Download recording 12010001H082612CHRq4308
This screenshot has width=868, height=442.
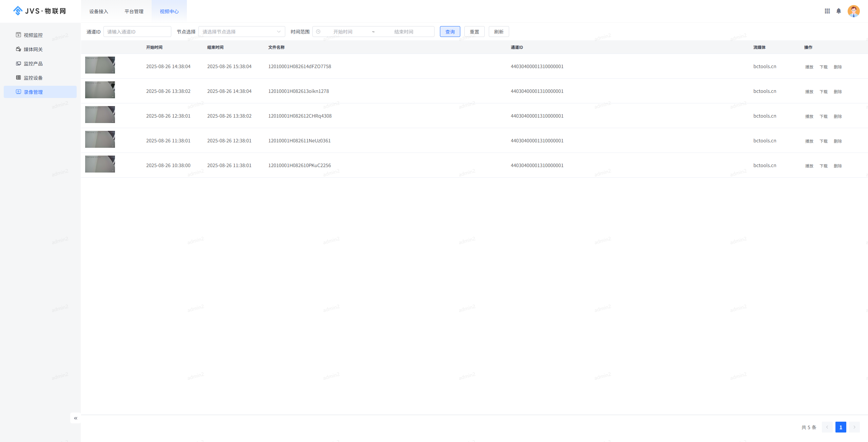823,116
